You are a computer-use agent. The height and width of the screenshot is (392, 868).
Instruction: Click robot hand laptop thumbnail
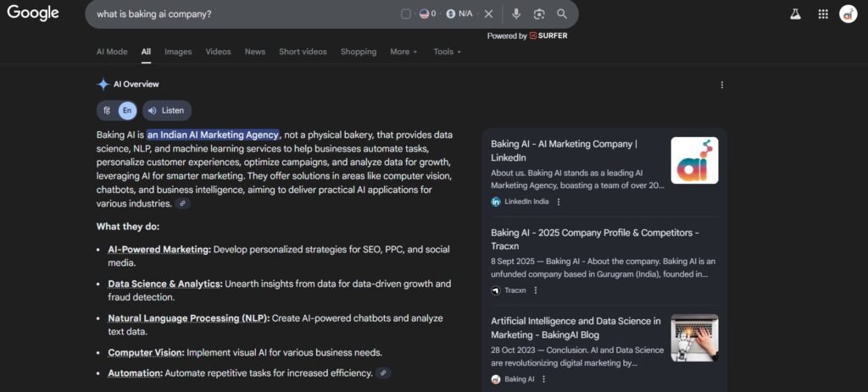695,338
